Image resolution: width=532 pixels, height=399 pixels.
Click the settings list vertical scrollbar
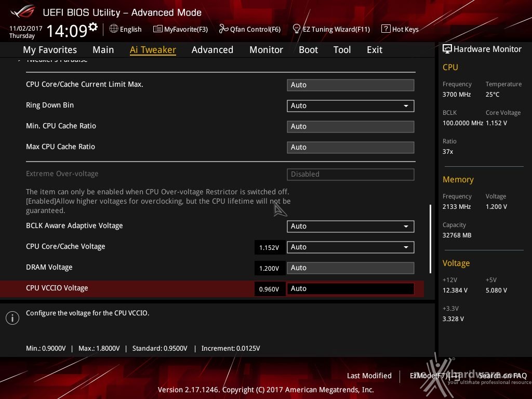click(430, 238)
